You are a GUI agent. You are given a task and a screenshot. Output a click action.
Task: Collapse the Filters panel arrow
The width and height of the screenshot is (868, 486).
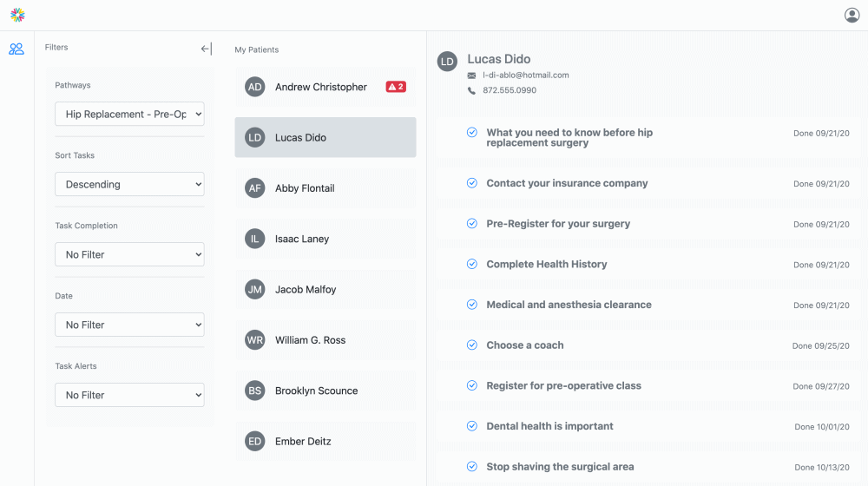pos(206,49)
